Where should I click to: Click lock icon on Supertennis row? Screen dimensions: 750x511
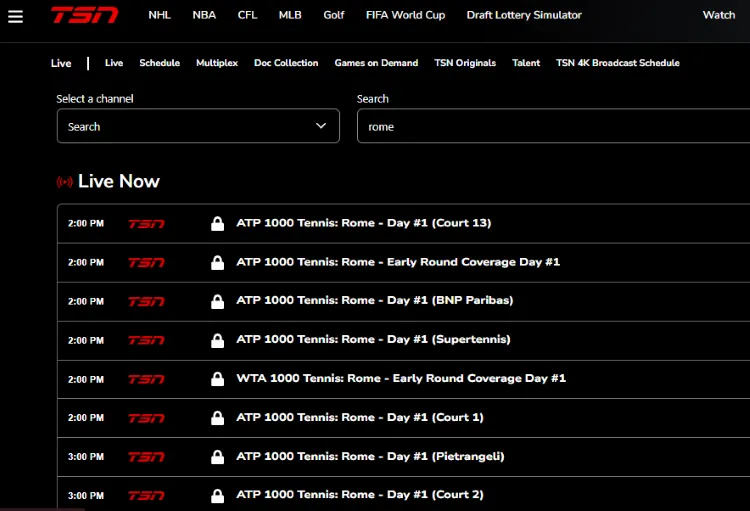[x=218, y=340]
